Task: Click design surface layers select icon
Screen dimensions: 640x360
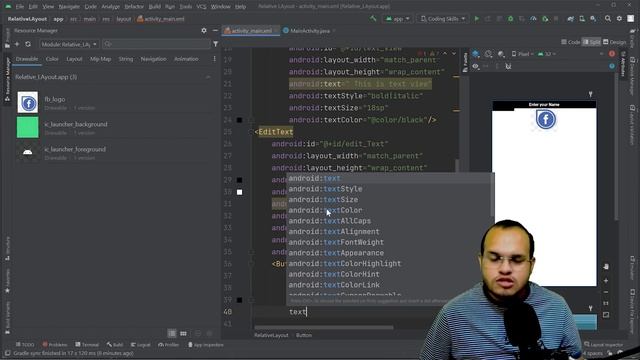Action: click(476, 54)
